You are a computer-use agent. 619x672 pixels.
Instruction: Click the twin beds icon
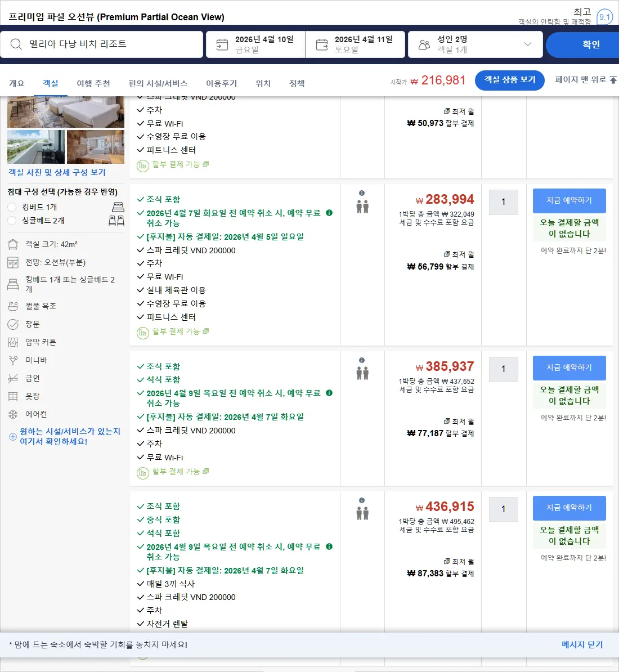(x=116, y=221)
